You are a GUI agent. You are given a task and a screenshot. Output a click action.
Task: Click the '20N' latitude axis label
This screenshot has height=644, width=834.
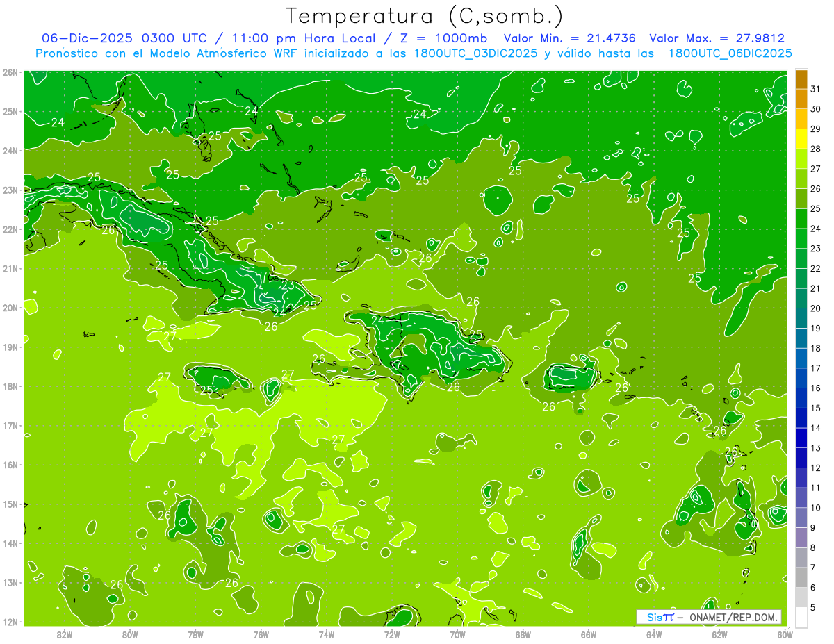[10, 308]
